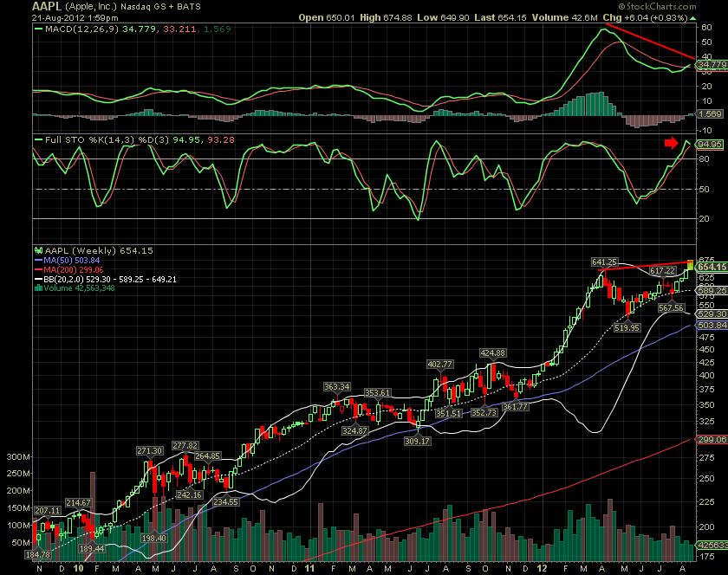Click the '(Apple, Inc.) Nasdaq GS + BATS' text
This screenshot has height=575, width=728.
[x=133, y=7]
